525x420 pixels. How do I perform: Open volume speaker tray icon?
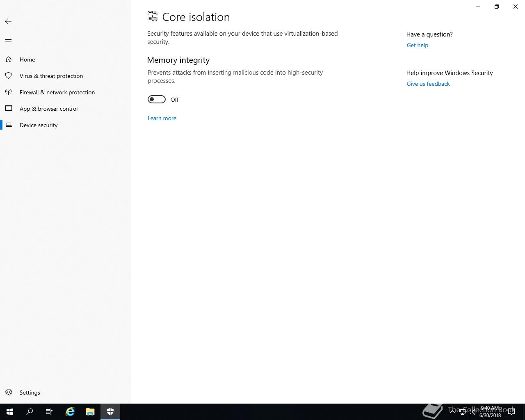point(472,412)
